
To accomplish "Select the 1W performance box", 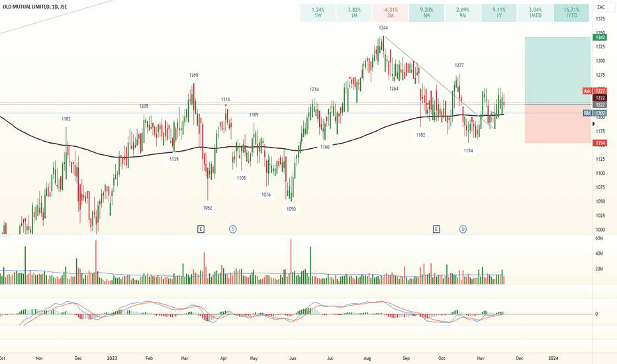I will pyautogui.click(x=318, y=13).
